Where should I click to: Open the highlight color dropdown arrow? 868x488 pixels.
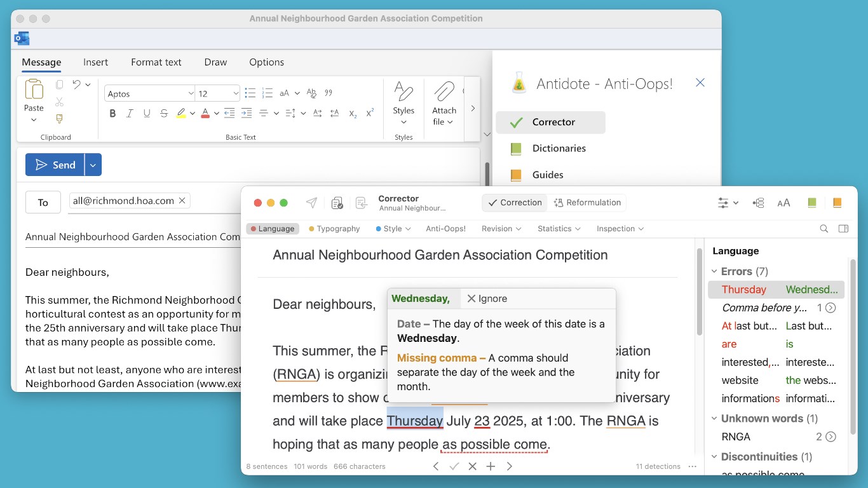[x=193, y=113]
